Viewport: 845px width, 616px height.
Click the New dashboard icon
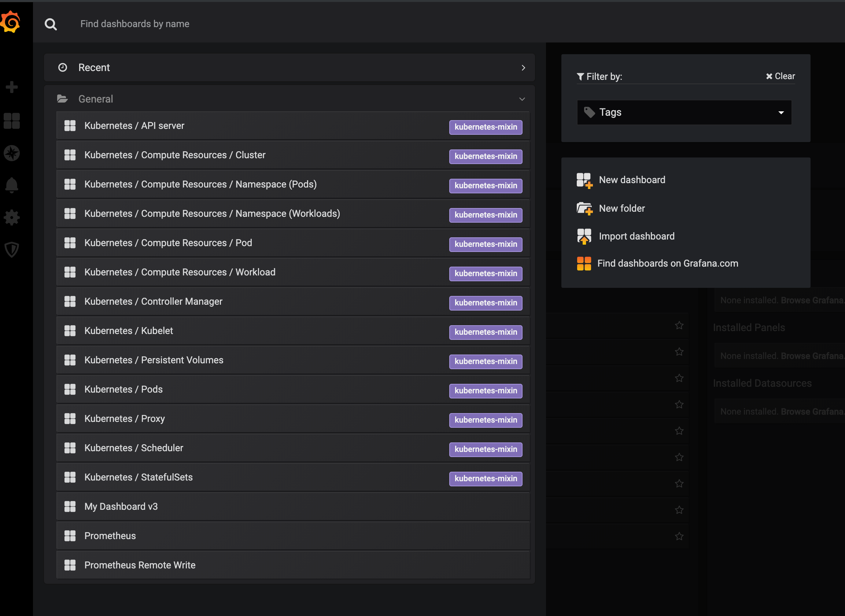pyautogui.click(x=584, y=181)
